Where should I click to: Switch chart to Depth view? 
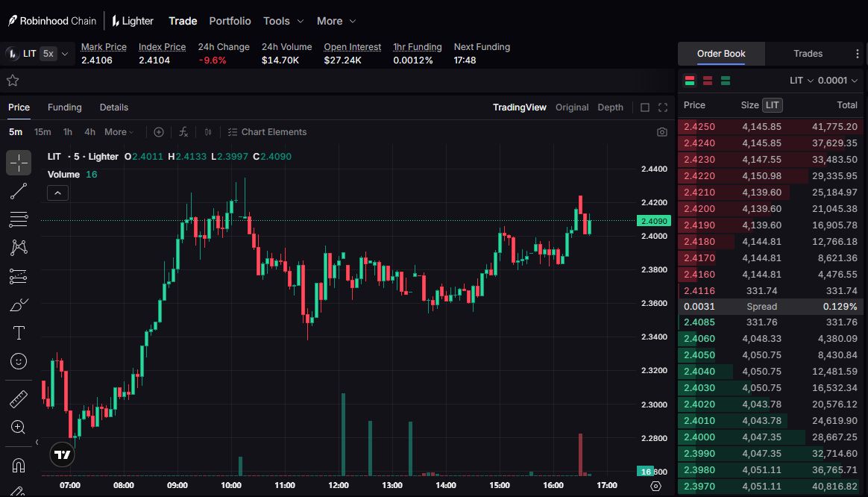click(x=610, y=107)
